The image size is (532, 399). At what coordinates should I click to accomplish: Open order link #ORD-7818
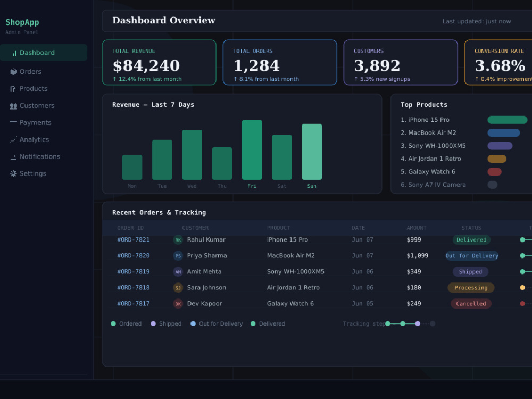pos(134,287)
